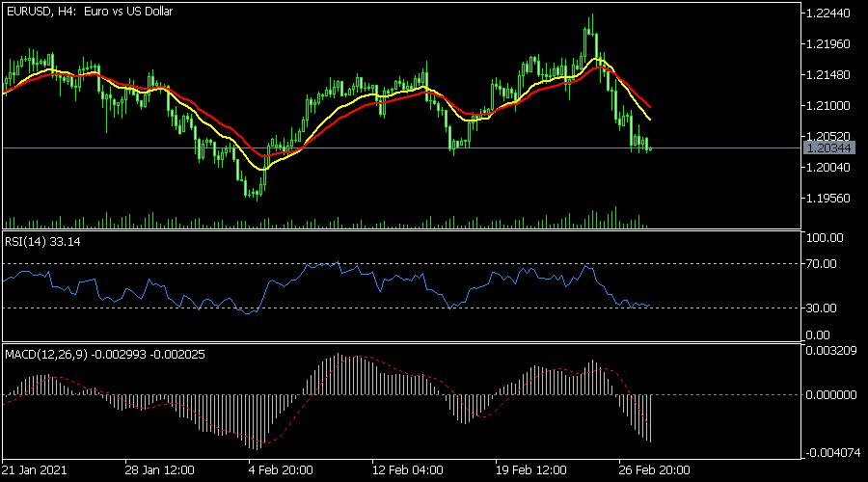The width and height of the screenshot is (868, 482).
Task: Click the '21 Jan 2021' date label
Action: [x=35, y=470]
